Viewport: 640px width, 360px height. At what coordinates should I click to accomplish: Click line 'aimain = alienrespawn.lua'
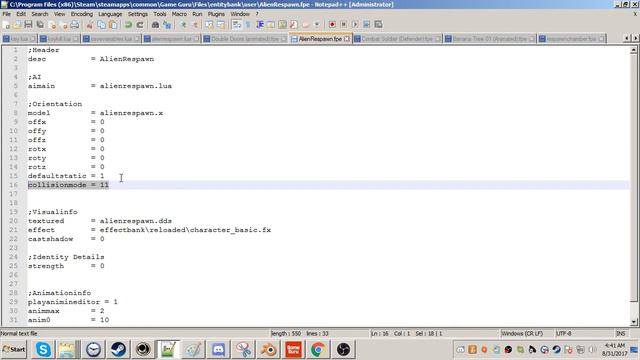[100, 86]
